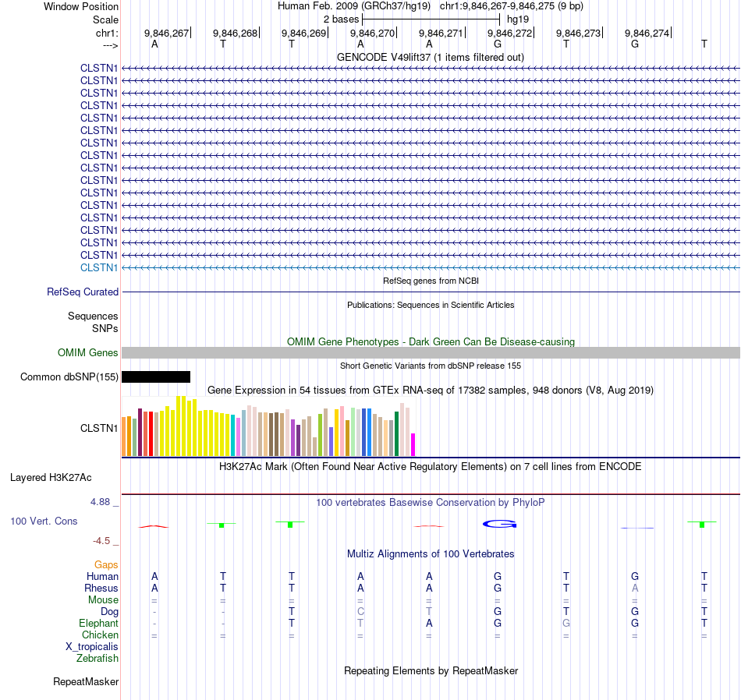Click the 100 Vert. Cons label

(44, 521)
